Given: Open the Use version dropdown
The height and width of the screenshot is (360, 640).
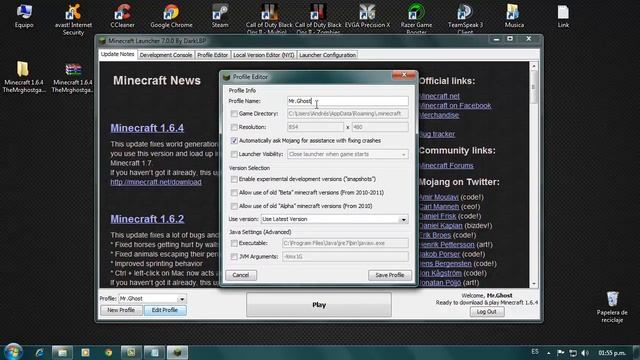Looking at the screenshot, I should click(x=334, y=219).
